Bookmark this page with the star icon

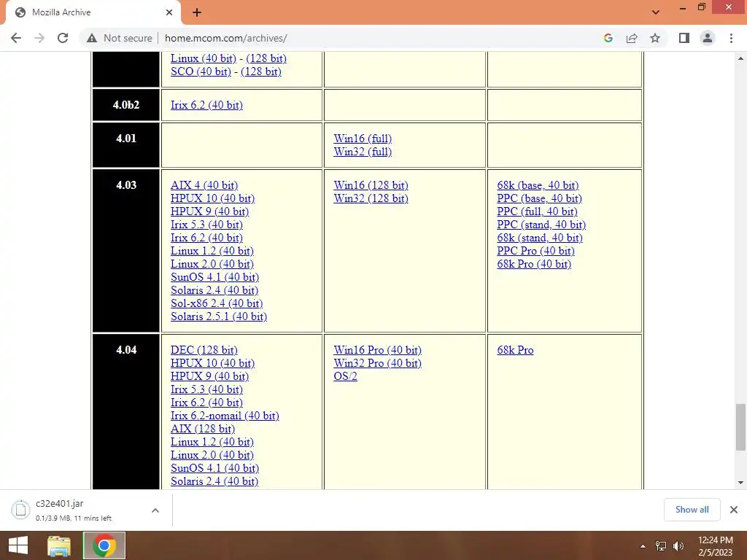[655, 38]
